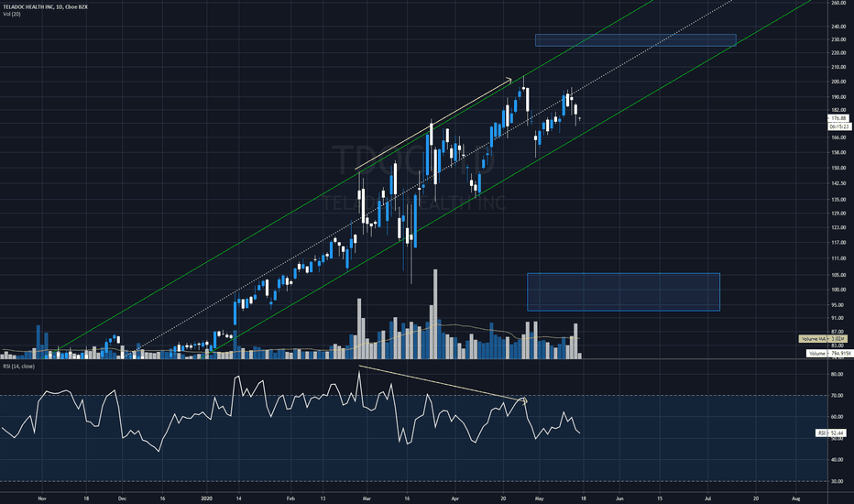Click the Jun date on time axis
854x504 pixels.
pos(619,499)
